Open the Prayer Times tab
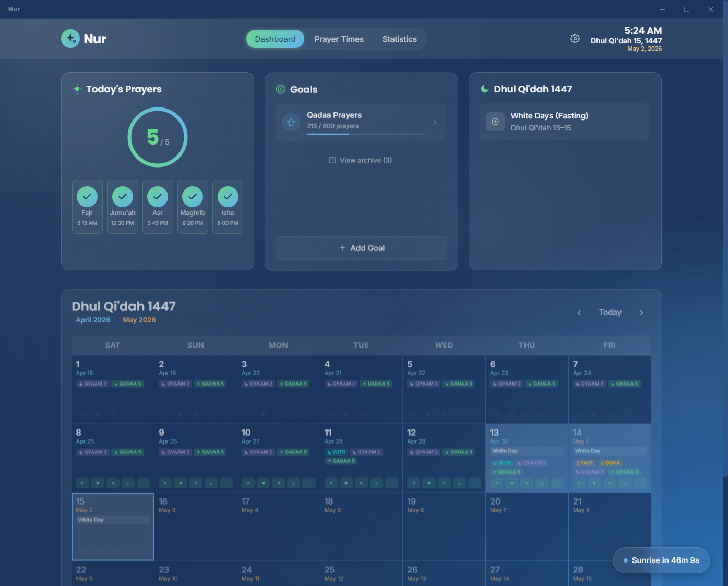The height and width of the screenshot is (586, 728). click(x=339, y=39)
